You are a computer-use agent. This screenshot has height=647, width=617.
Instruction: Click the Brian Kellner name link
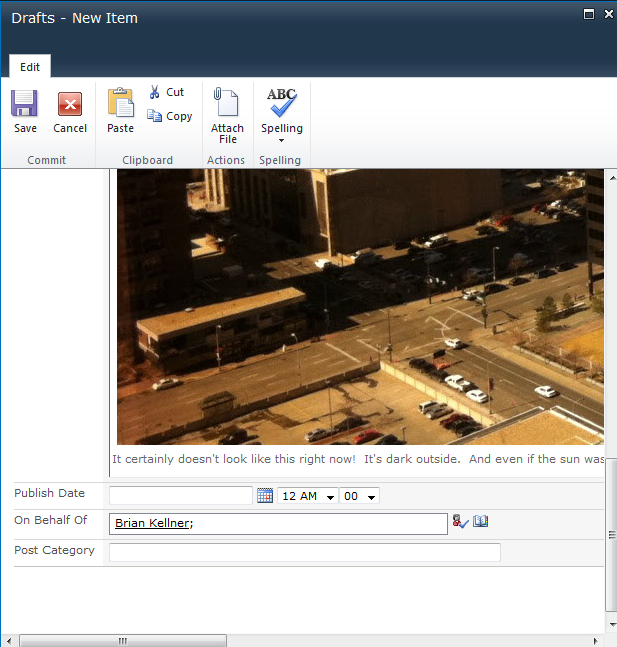(x=151, y=523)
